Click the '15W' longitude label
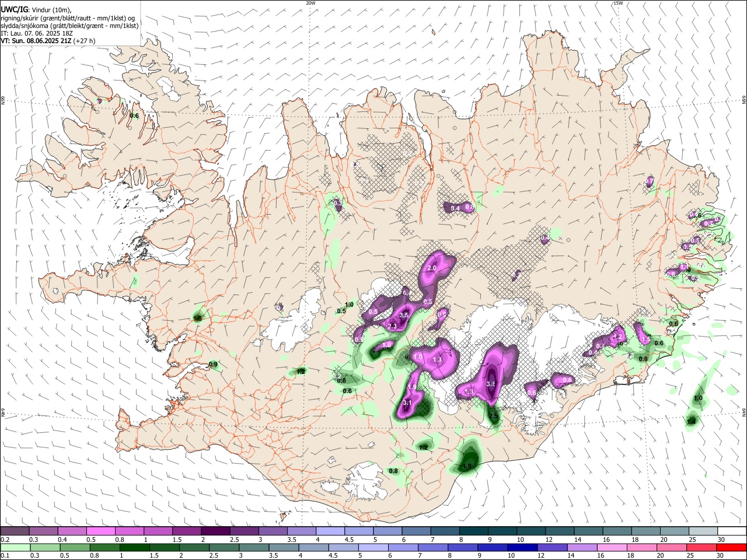This screenshot has width=747, height=560. (x=617, y=3)
